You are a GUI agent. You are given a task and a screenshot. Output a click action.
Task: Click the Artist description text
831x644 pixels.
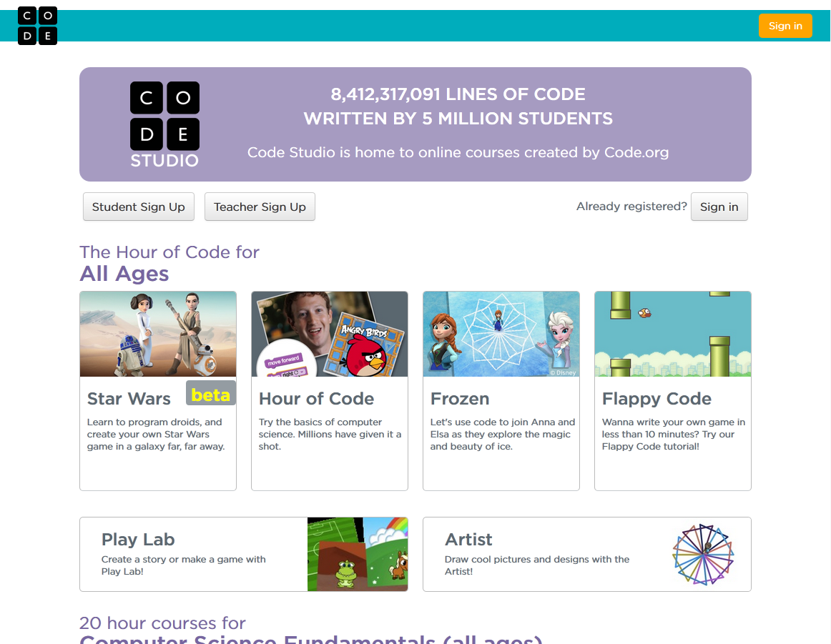(537, 565)
